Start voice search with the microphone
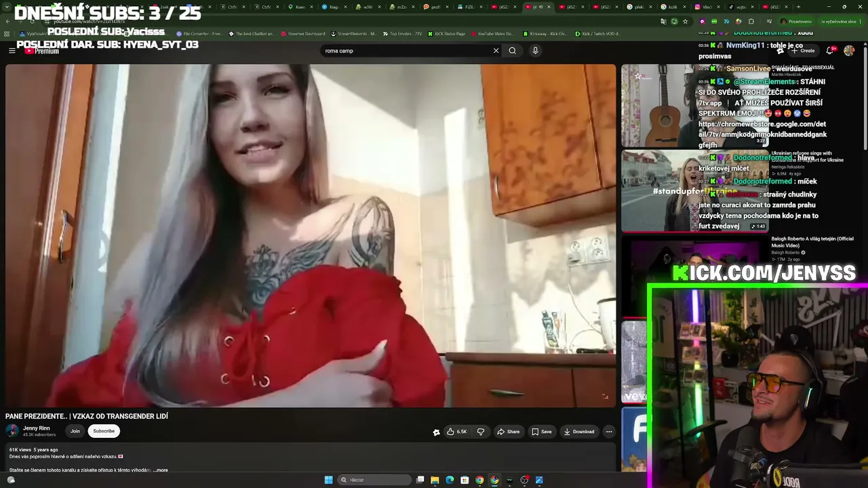 (x=535, y=51)
